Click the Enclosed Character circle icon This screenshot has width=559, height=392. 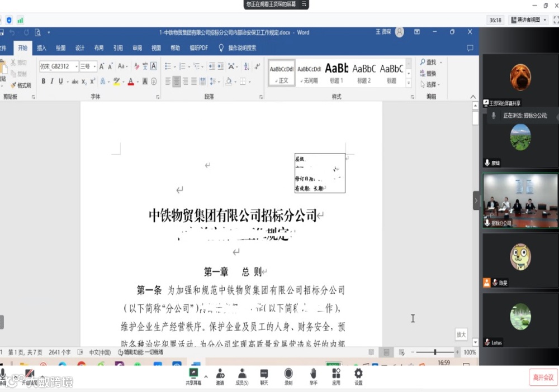click(x=154, y=82)
